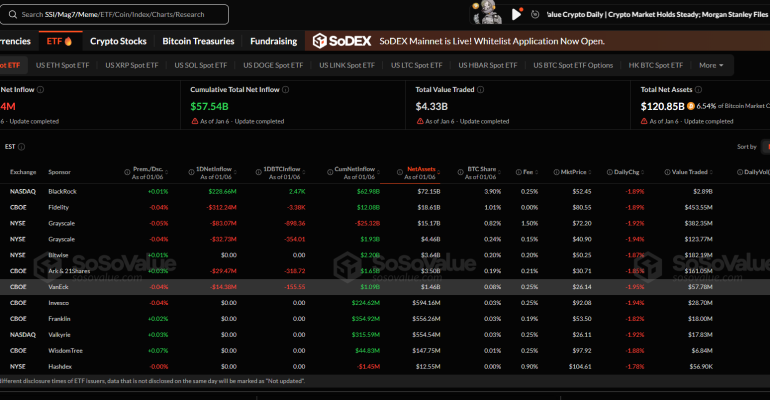
Task: Select the Hashdex sponsor row
Action: click(x=385, y=367)
